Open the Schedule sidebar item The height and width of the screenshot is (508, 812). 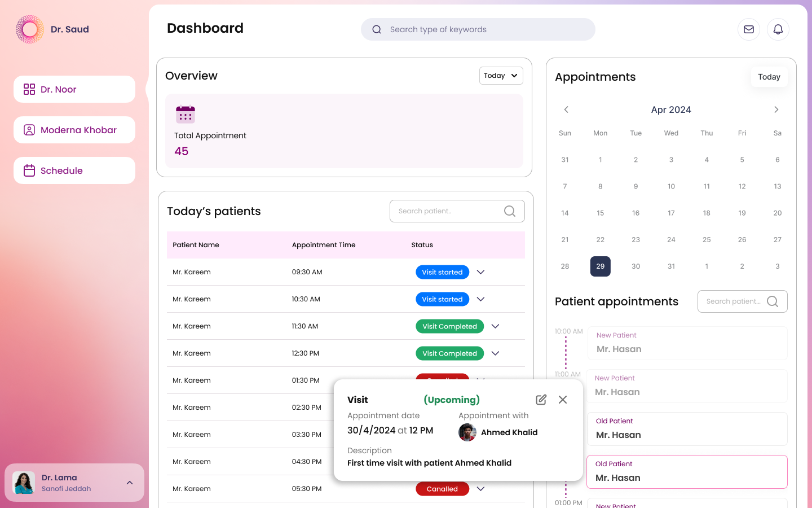tap(74, 170)
